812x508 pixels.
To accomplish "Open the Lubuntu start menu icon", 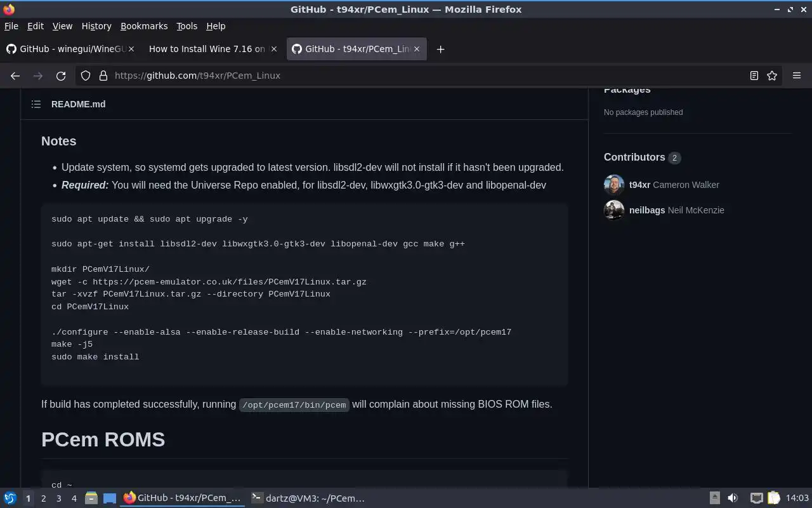I will pyautogui.click(x=10, y=498).
